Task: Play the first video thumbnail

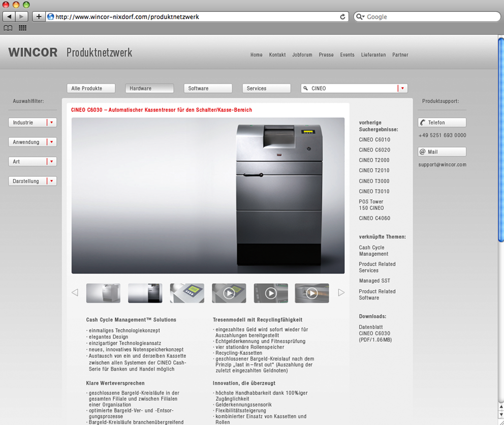Action: pyautogui.click(x=229, y=293)
